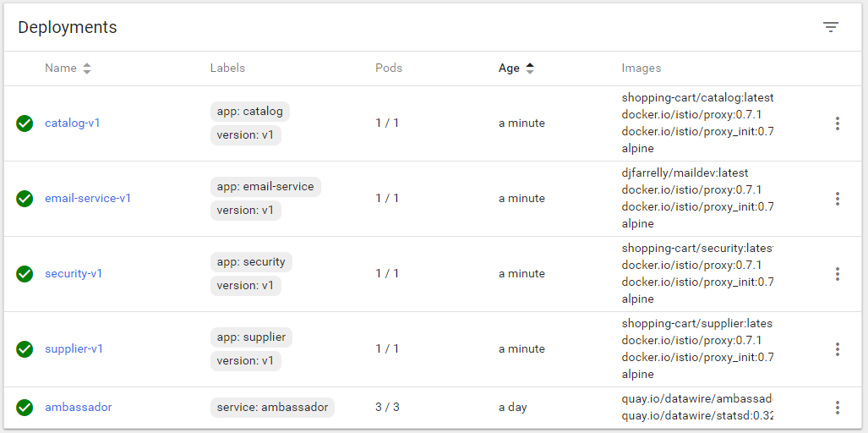Open actions menu for supplier-v1 deployment
The image size is (868, 433).
click(837, 349)
